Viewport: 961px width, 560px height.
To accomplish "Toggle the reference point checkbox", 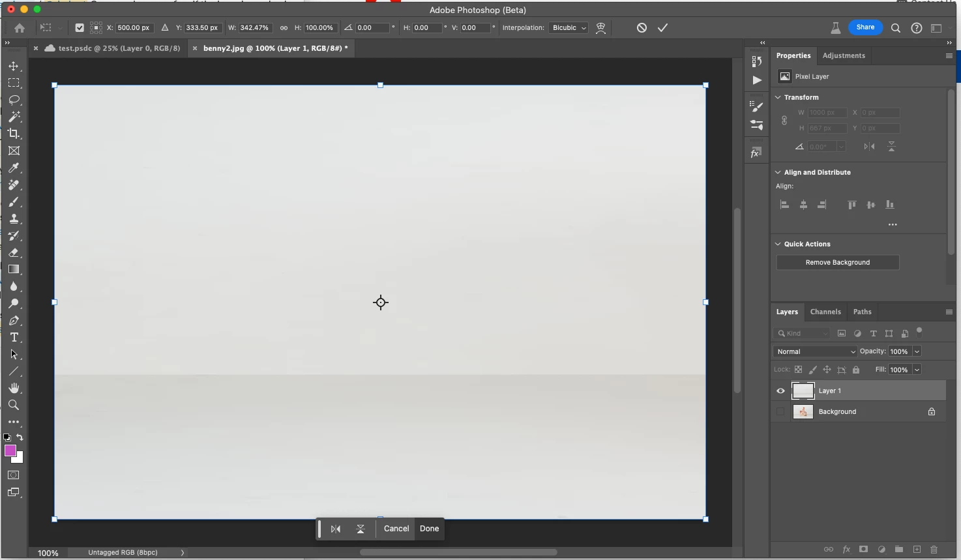I will point(80,28).
